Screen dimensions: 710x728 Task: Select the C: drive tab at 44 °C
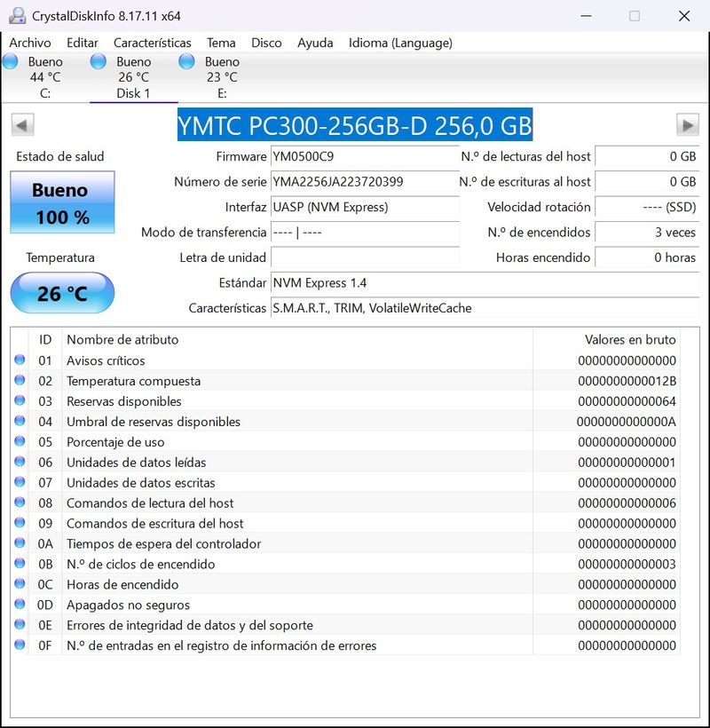click(x=45, y=77)
